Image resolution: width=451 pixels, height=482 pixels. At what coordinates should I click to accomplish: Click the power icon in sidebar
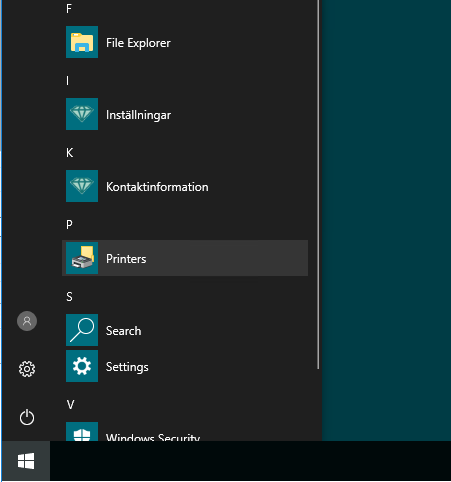click(27, 417)
